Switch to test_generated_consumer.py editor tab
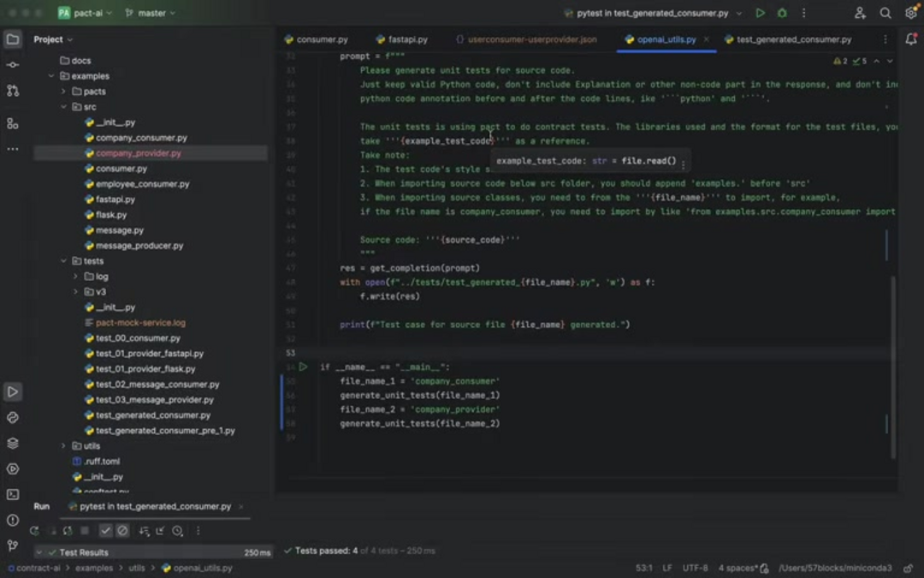 point(793,39)
